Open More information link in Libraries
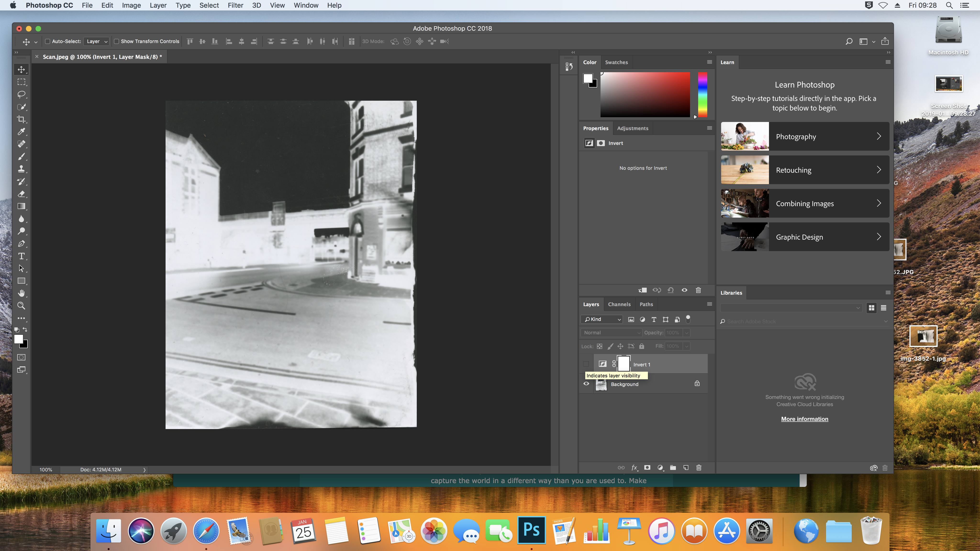 (804, 419)
